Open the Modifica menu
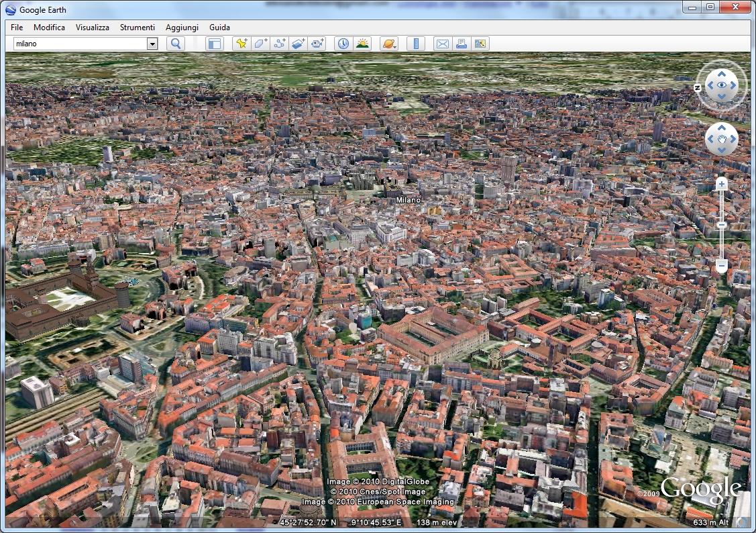The width and height of the screenshot is (756, 533). [x=49, y=28]
